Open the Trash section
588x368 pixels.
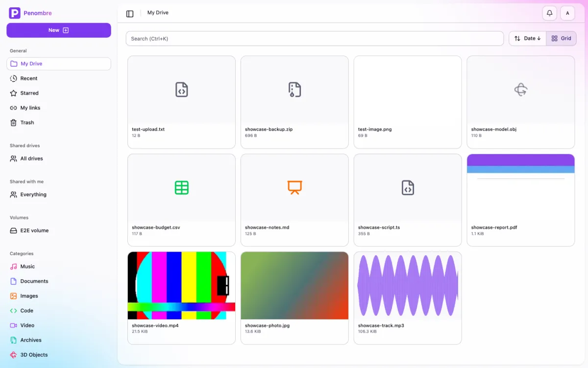(59, 123)
